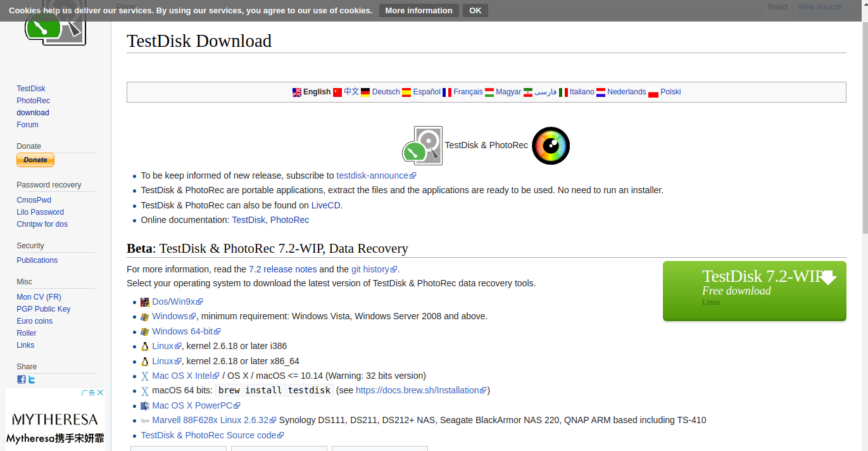The height and width of the screenshot is (451, 868).
Task: Open the Twitter share icon
Action: tap(32, 379)
